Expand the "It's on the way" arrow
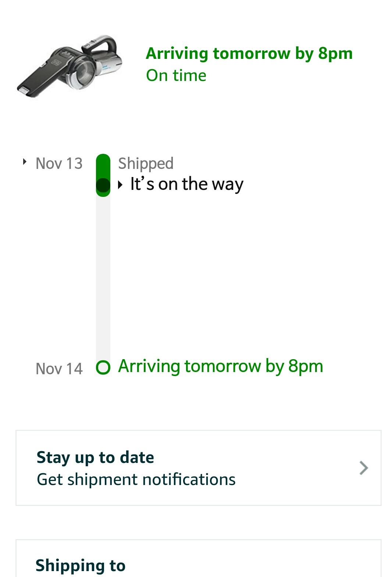Screen dimensions: 392x577 (120, 185)
